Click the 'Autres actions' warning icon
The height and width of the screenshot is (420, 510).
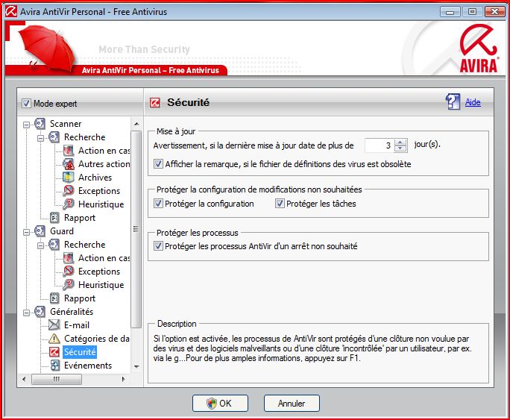click(x=69, y=164)
